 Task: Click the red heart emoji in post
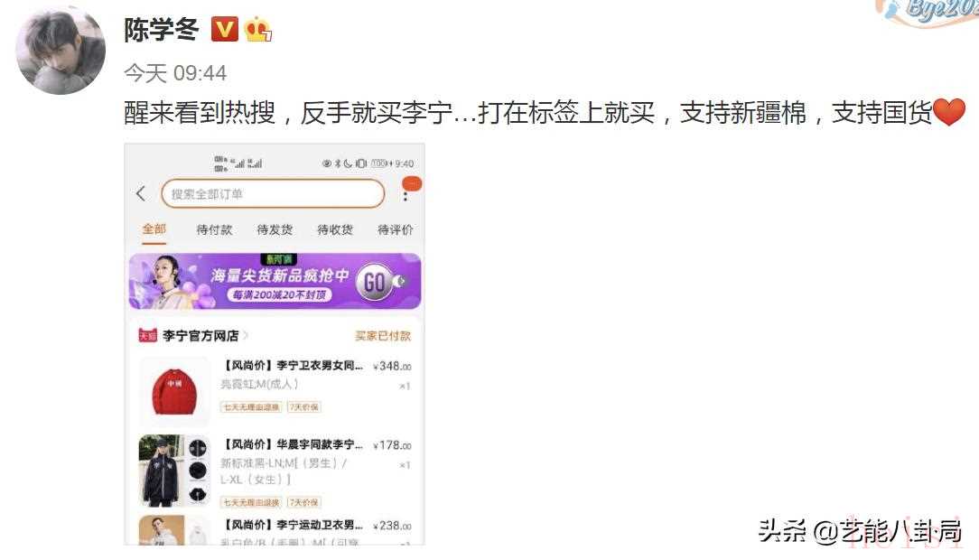click(949, 112)
